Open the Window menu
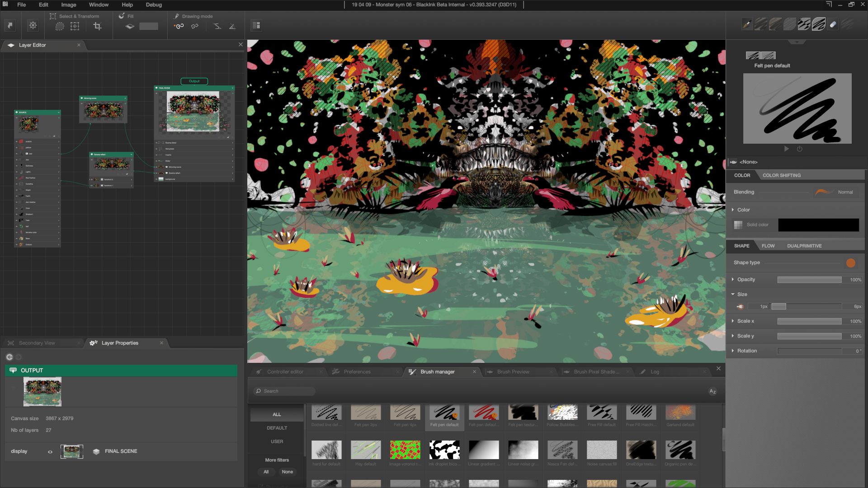 (x=99, y=5)
